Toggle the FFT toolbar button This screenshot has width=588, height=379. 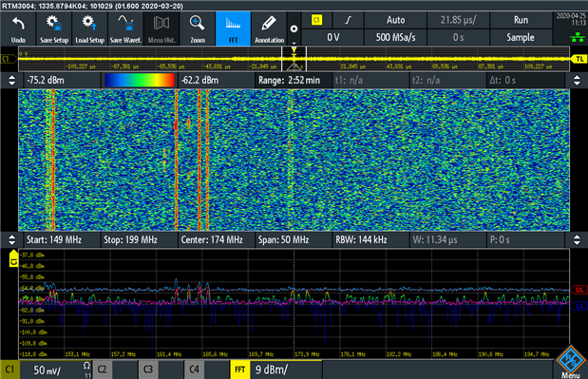[233, 28]
